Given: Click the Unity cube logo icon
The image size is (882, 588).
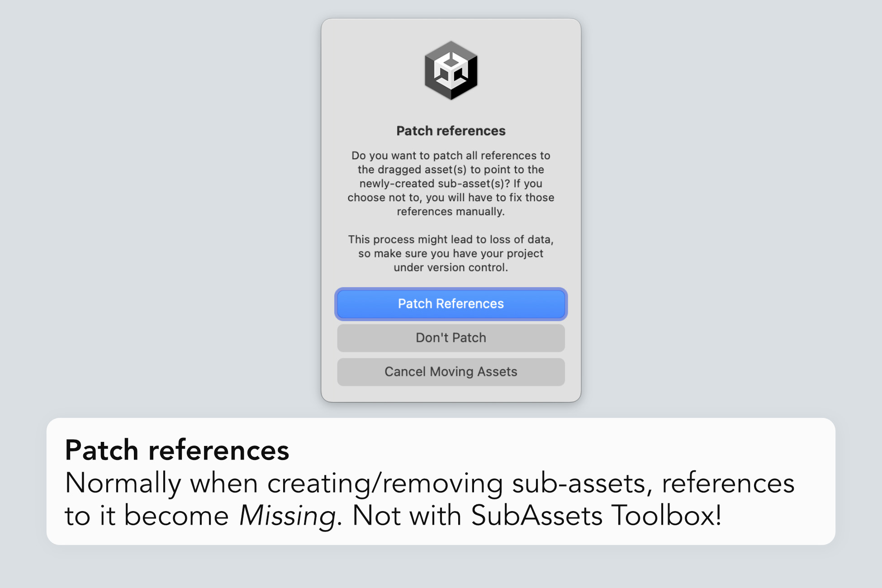Looking at the screenshot, I should pyautogui.click(x=450, y=71).
